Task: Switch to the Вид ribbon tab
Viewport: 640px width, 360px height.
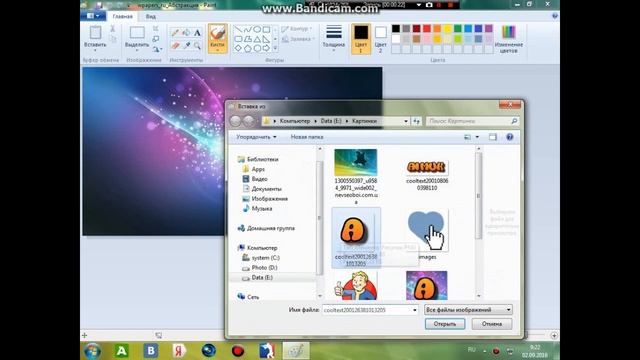Action: pyautogui.click(x=151, y=16)
